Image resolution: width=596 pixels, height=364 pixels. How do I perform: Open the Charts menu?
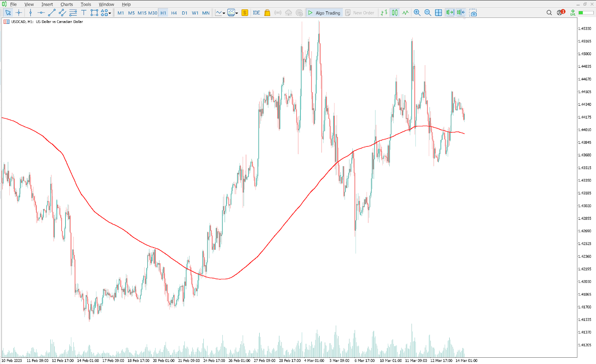click(x=67, y=4)
